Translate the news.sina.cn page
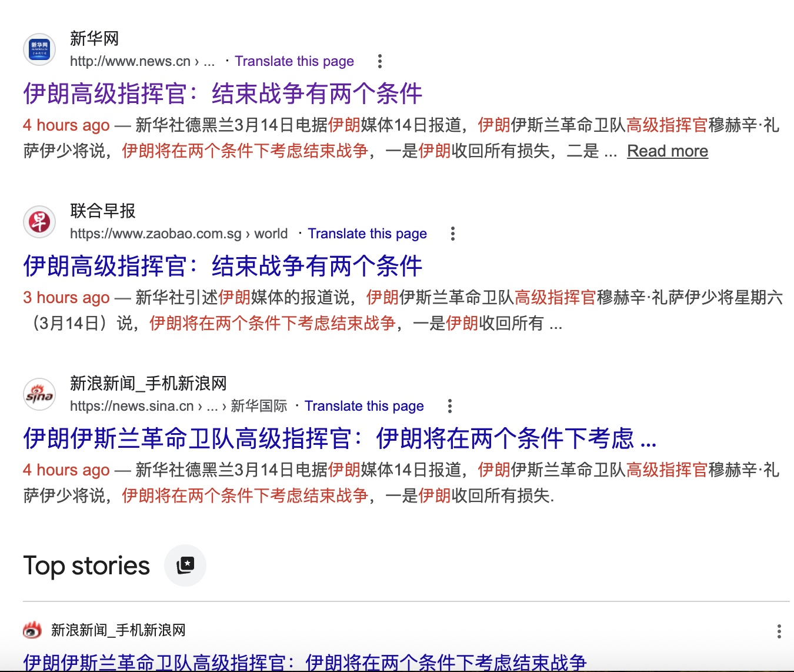 pyautogui.click(x=364, y=406)
